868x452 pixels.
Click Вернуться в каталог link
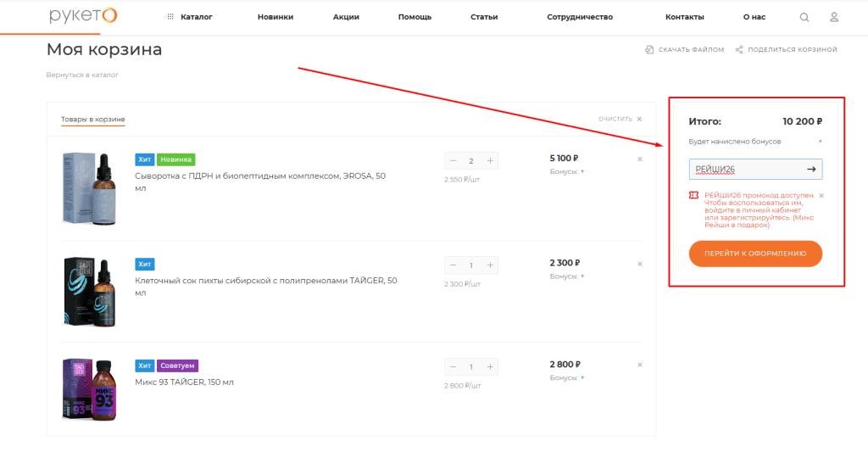point(82,75)
